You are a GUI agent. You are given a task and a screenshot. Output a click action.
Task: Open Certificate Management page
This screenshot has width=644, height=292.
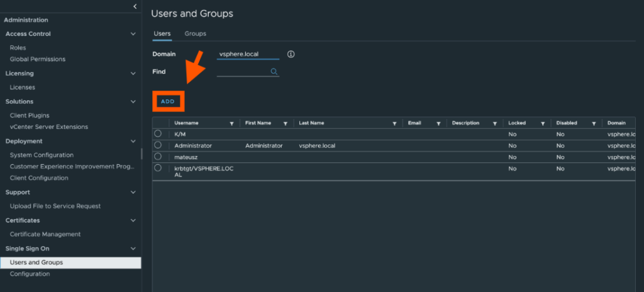point(45,234)
